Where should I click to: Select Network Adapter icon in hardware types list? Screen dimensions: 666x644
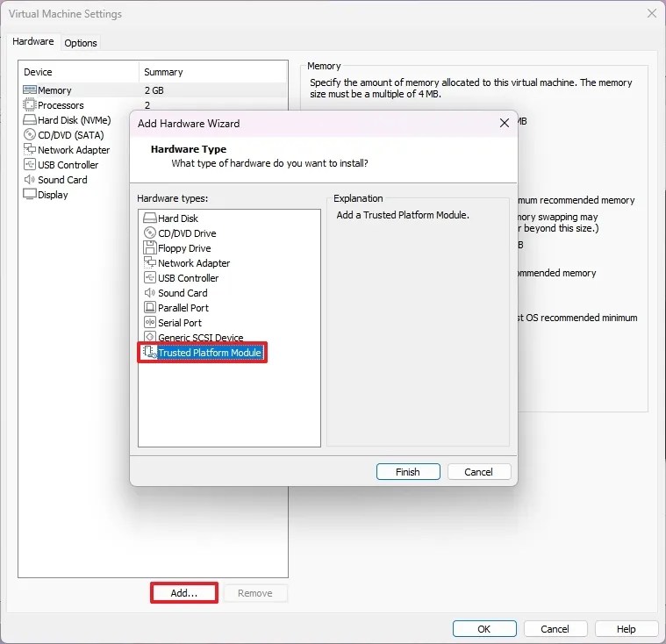(150, 262)
